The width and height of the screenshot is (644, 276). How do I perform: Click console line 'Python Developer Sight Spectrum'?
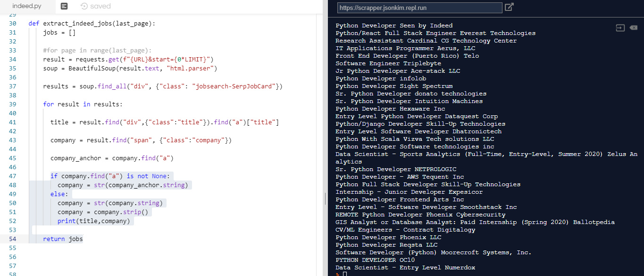pos(394,86)
